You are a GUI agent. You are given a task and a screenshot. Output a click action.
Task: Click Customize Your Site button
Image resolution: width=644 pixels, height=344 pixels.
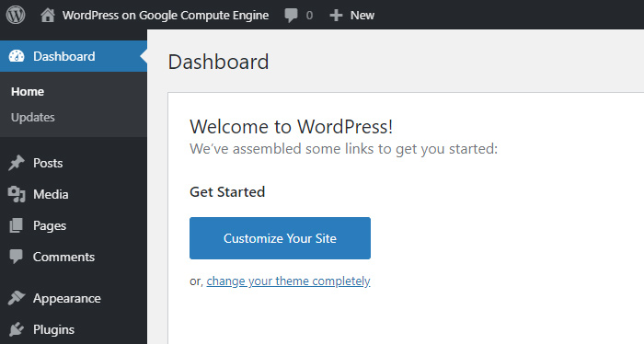click(x=280, y=238)
